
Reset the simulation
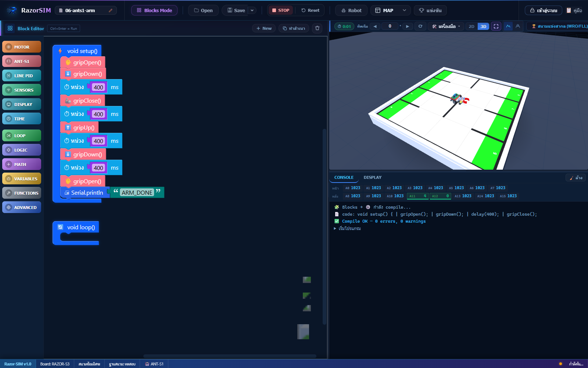(x=310, y=10)
